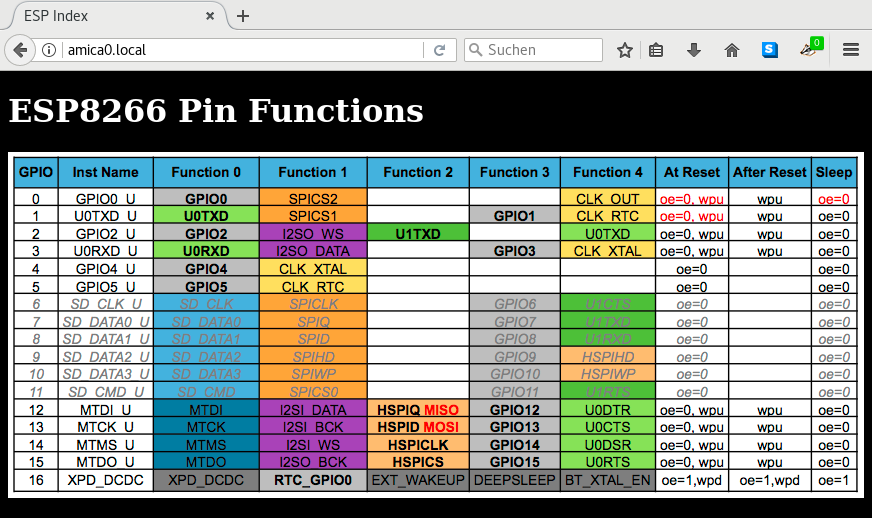Click the ESP8266 Pin Functions heading
The image size is (872, 518).
coord(216,110)
